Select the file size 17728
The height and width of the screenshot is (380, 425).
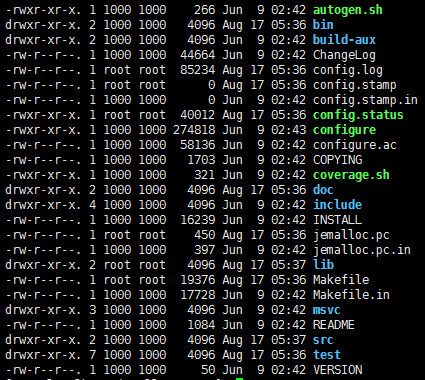click(198, 295)
